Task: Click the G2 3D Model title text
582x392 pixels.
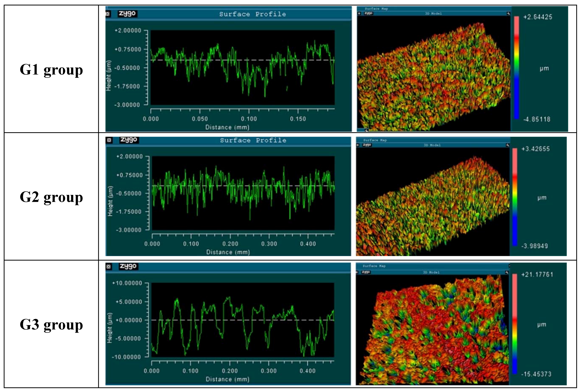Action: [x=432, y=145]
